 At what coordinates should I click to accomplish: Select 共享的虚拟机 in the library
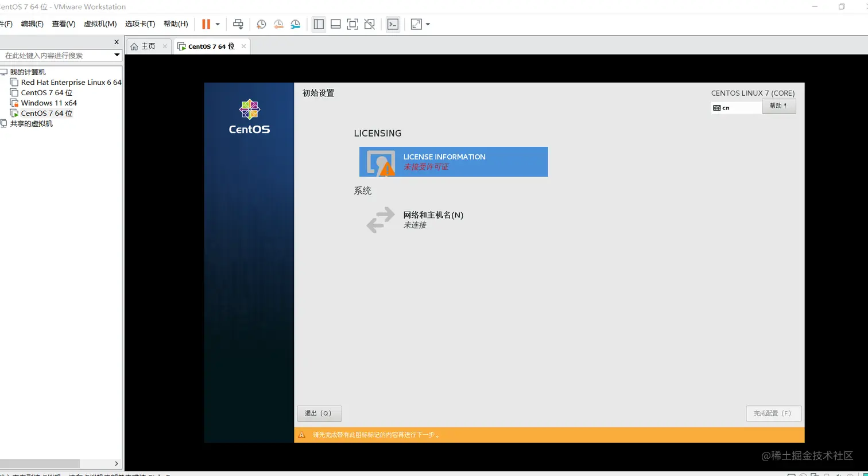(x=31, y=124)
